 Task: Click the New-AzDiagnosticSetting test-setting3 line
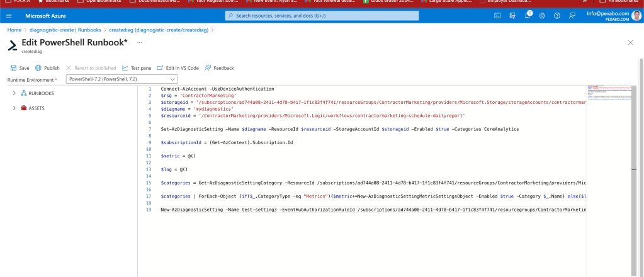pyautogui.click(x=373, y=210)
